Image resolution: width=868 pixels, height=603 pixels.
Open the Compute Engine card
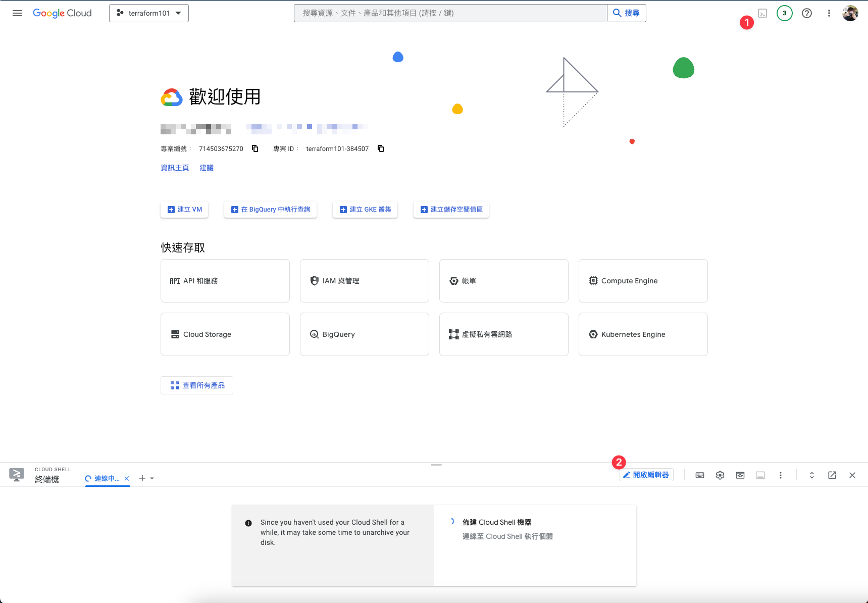[643, 281]
